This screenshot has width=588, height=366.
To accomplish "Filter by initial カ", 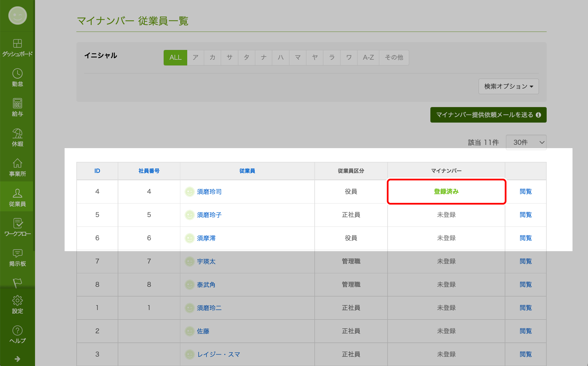I will (212, 57).
